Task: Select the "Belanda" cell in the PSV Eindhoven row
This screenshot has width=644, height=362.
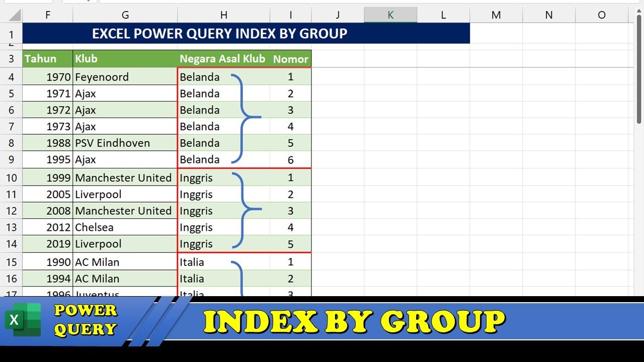Action: point(224,143)
